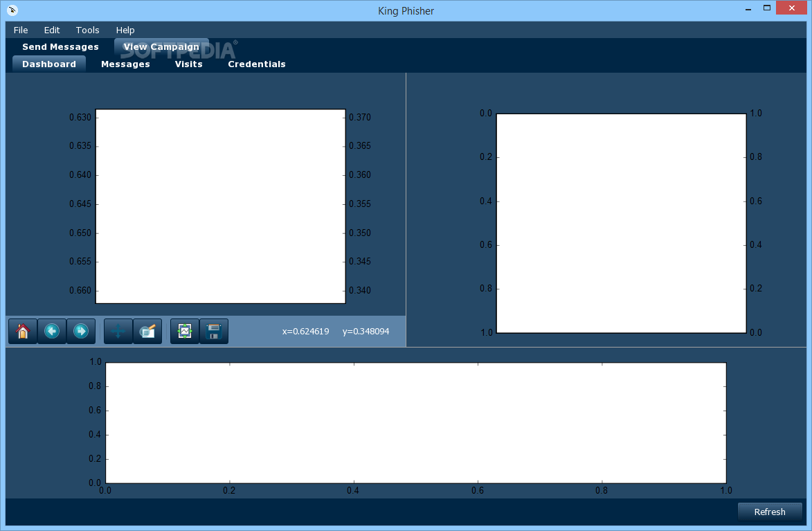812x531 pixels.
Task: Activate the pan axes cross tool
Action: [x=118, y=331]
